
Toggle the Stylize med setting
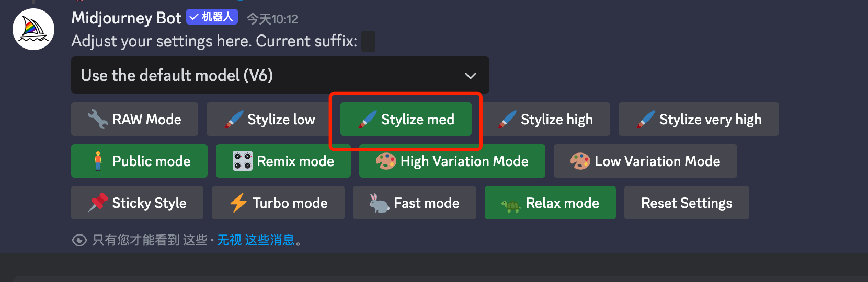(406, 119)
